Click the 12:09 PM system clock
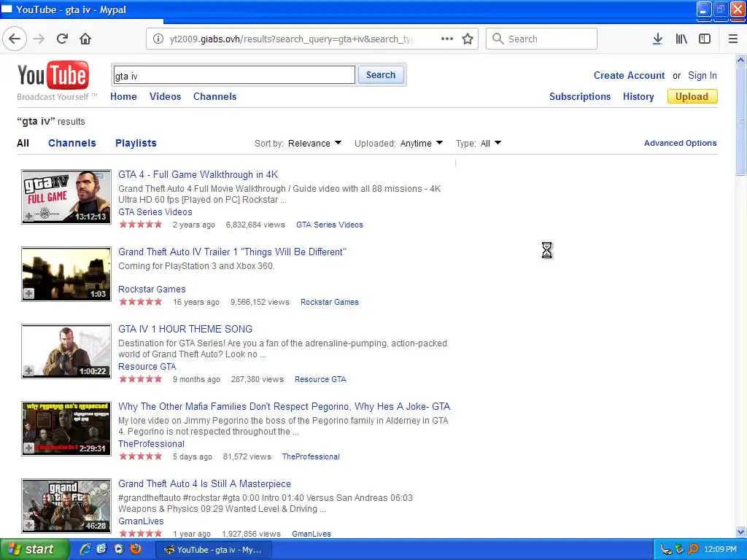 [720, 550]
